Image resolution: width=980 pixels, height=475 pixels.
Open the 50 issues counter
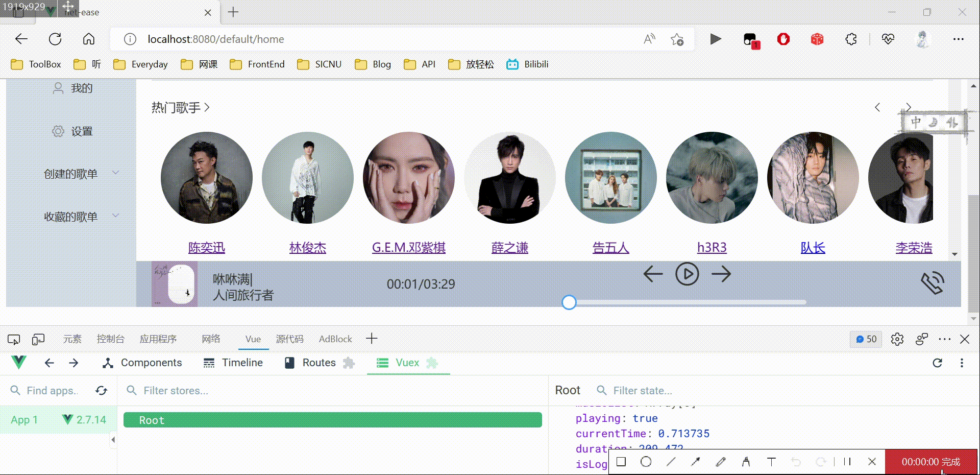coord(866,339)
